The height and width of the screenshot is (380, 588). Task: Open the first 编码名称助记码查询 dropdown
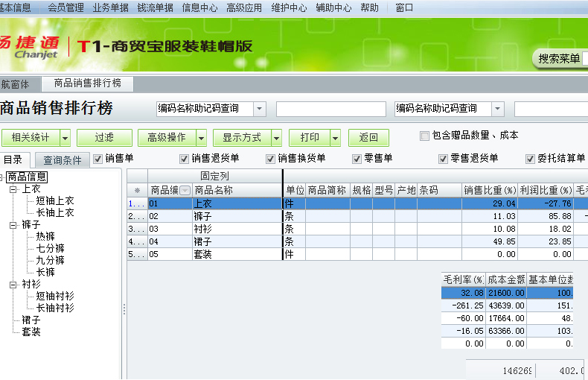(x=260, y=109)
